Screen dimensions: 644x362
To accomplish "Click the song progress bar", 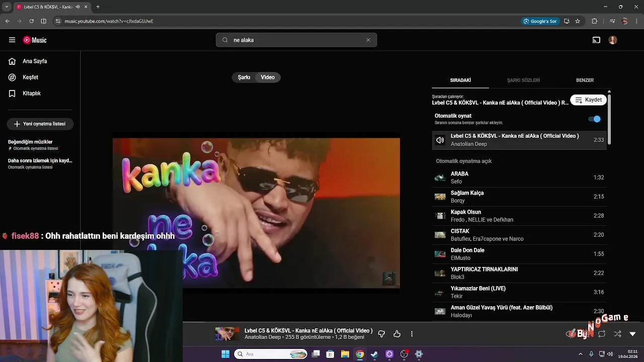I will (x=413, y=322).
